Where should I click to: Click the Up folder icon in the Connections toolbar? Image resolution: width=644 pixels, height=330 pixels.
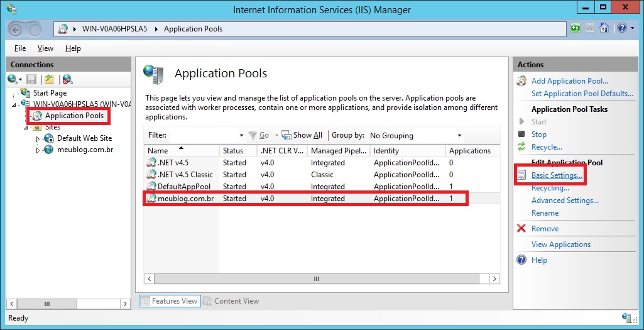49,79
